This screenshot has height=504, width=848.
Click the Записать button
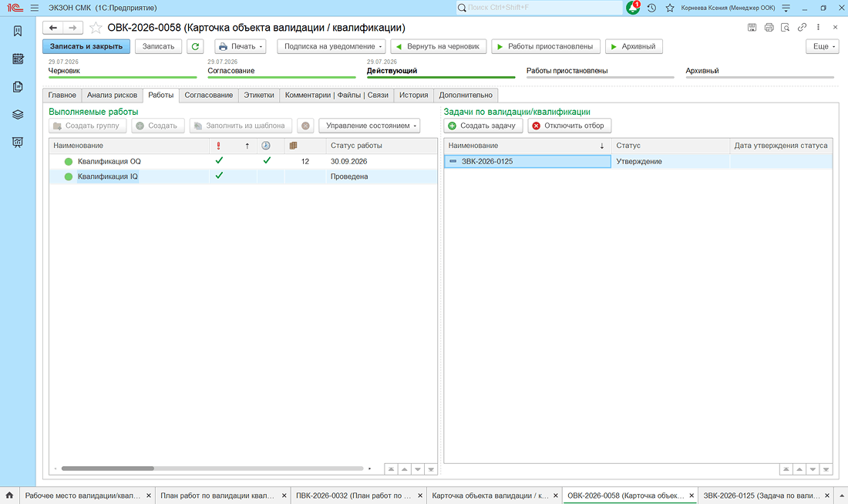pos(159,46)
